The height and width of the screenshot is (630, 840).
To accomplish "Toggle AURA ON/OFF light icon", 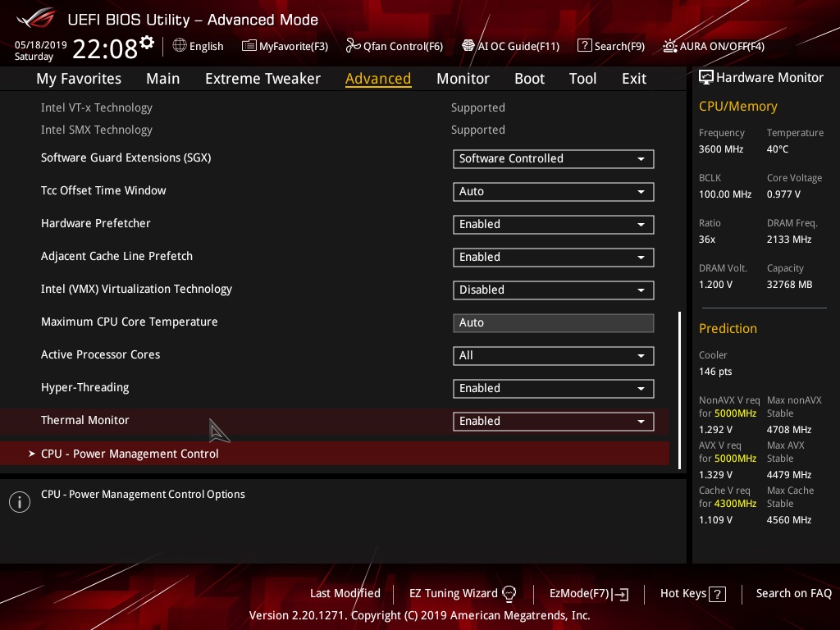I will [669, 46].
